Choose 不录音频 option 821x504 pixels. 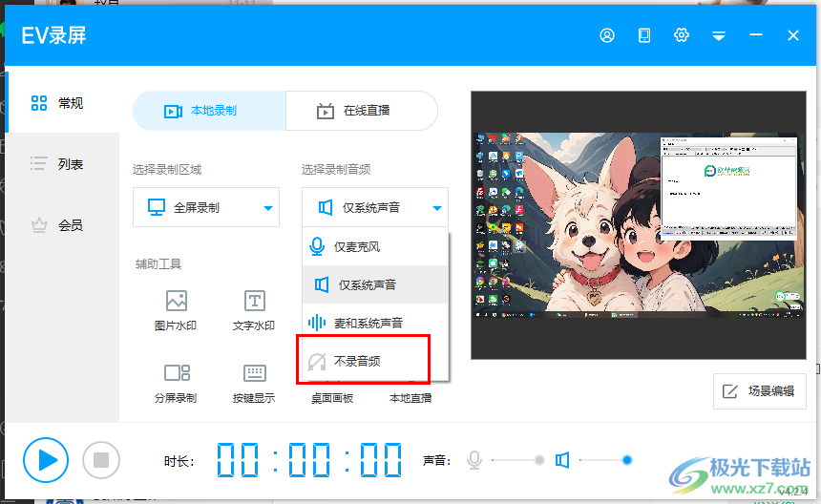[375, 361]
